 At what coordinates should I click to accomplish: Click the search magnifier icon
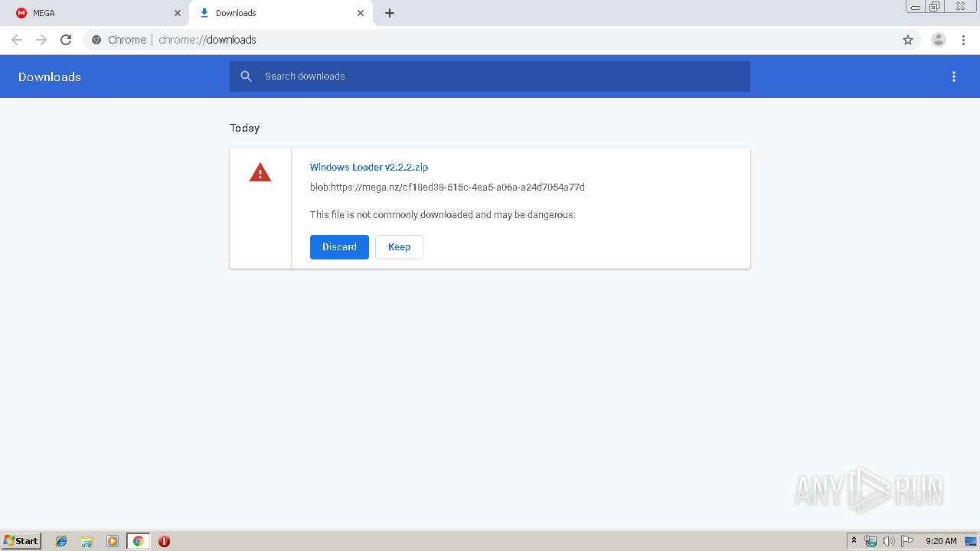246,77
